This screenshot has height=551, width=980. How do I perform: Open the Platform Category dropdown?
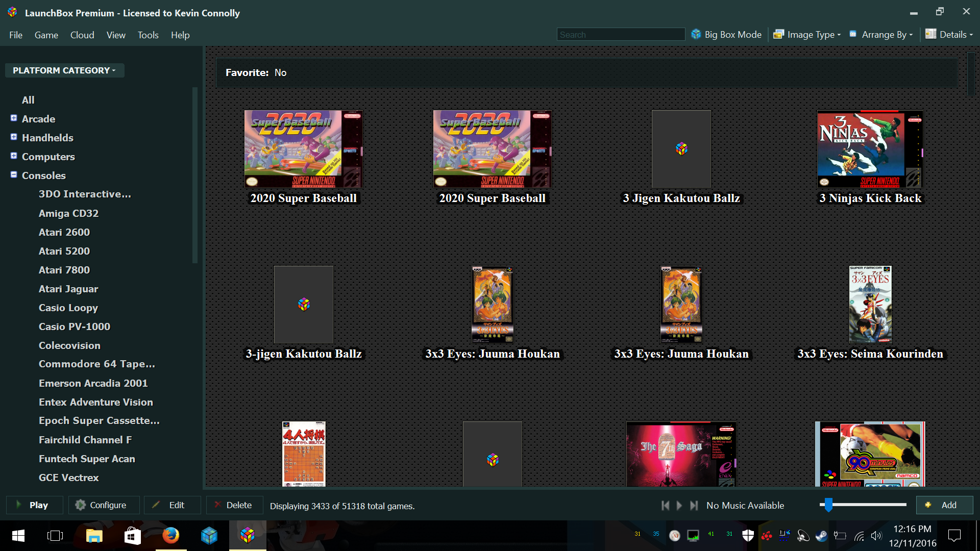64,70
